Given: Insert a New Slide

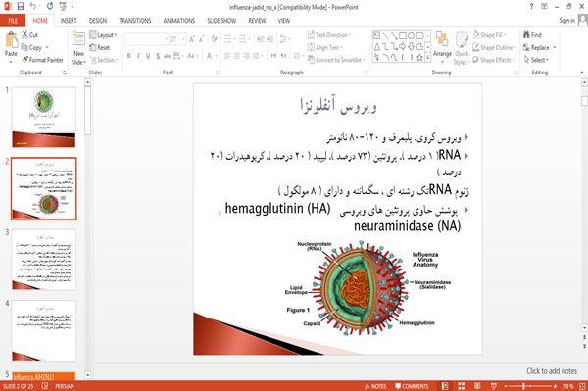Looking at the screenshot, I should point(78,48).
